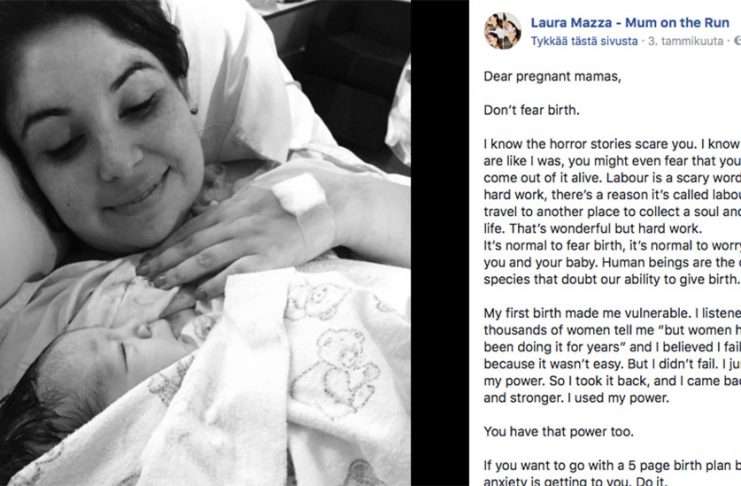Click the 5 page birth plan sentence
This screenshot has width=741, height=486.
[x=612, y=466]
